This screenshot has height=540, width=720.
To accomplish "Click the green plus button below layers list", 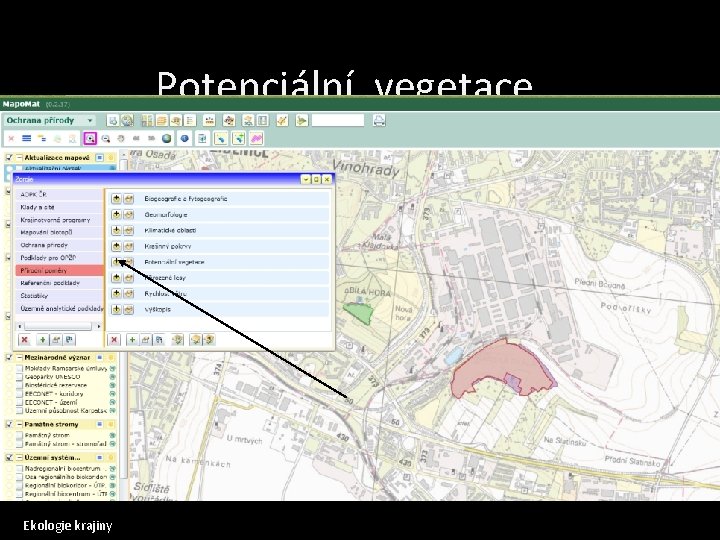I will pyautogui.click(x=132, y=340).
